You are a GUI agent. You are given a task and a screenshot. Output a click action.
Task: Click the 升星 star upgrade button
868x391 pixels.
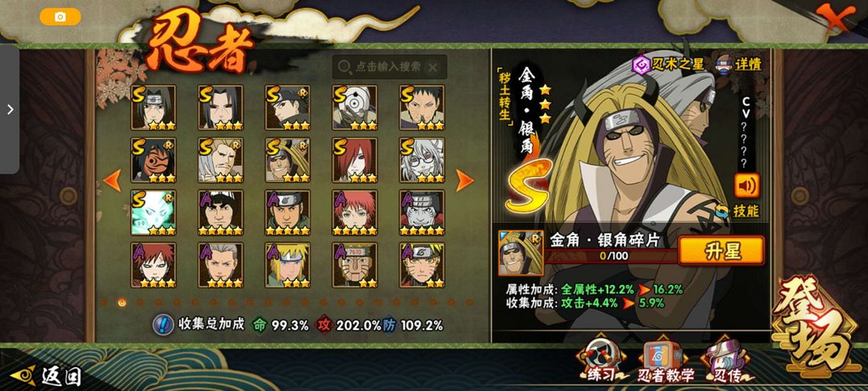721,251
